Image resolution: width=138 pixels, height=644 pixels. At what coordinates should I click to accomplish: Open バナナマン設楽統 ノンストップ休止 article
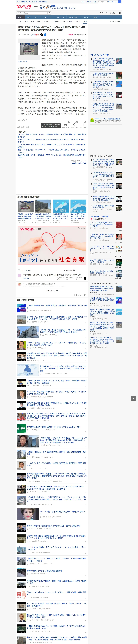click(x=57, y=344)
